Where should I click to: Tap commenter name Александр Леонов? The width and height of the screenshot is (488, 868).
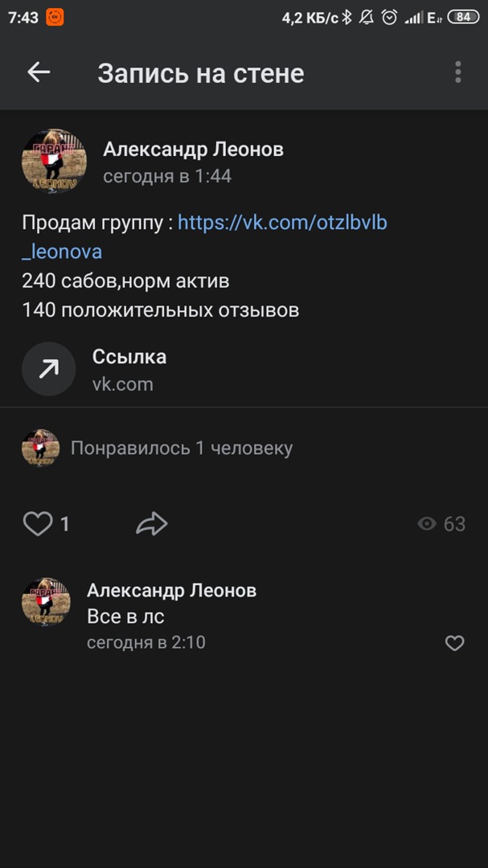(x=171, y=591)
